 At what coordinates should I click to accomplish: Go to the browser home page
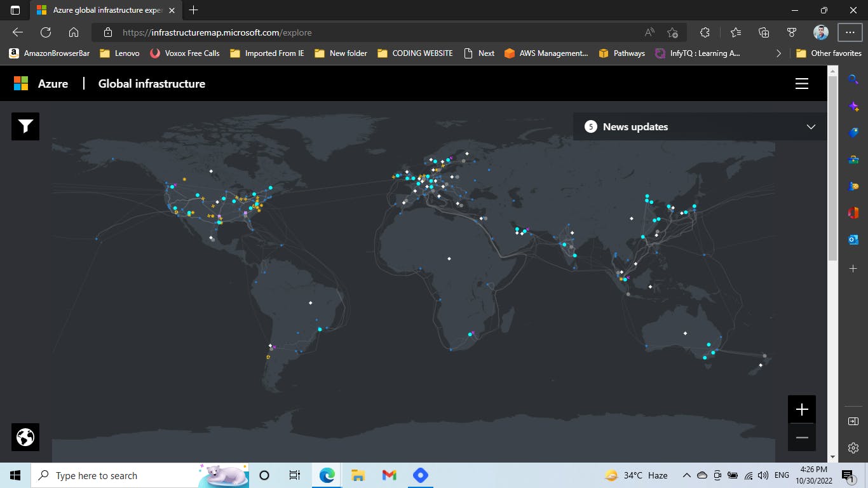[x=74, y=32]
